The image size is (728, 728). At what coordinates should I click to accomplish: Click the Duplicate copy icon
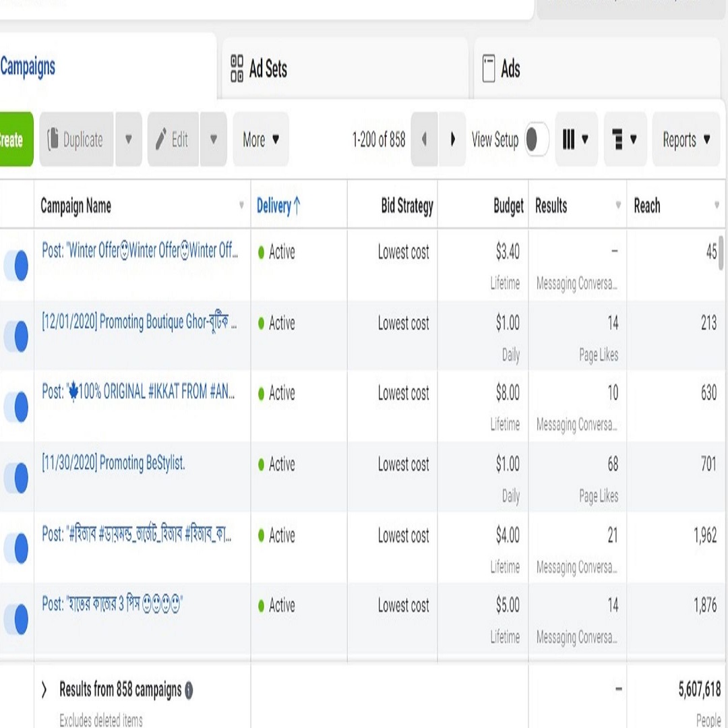click(x=53, y=139)
